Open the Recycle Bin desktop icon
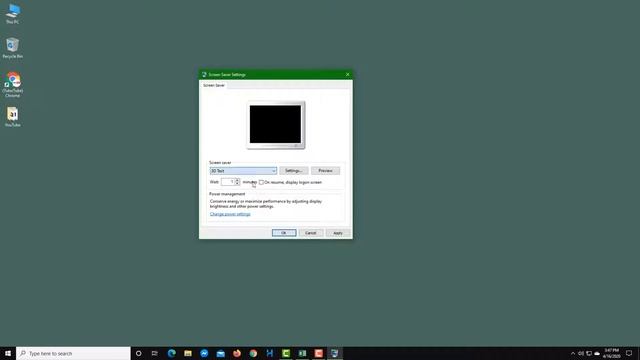This screenshot has width=640, height=360. point(13,48)
